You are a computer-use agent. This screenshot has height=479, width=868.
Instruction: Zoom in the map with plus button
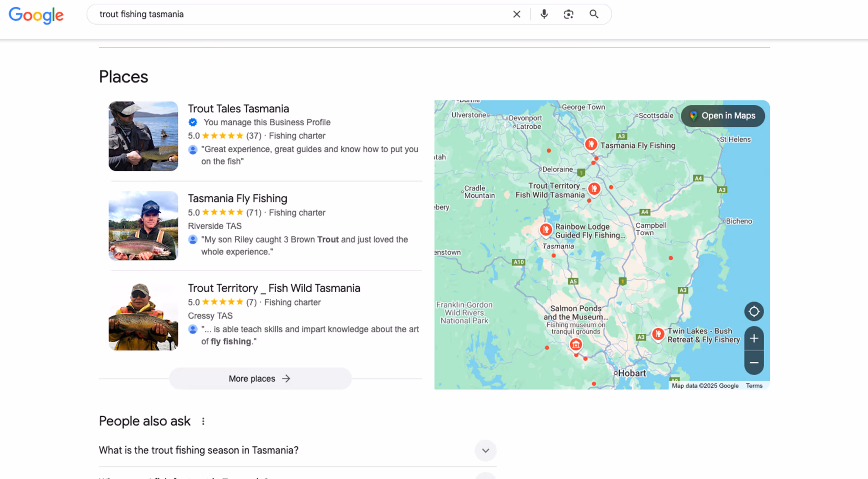tap(754, 338)
